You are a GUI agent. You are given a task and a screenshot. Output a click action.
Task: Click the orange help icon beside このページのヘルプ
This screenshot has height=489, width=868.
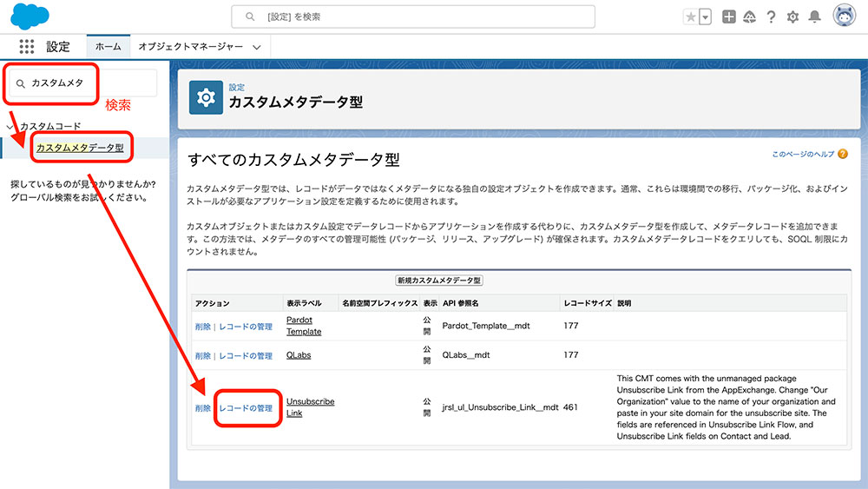(x=843, y=154)
